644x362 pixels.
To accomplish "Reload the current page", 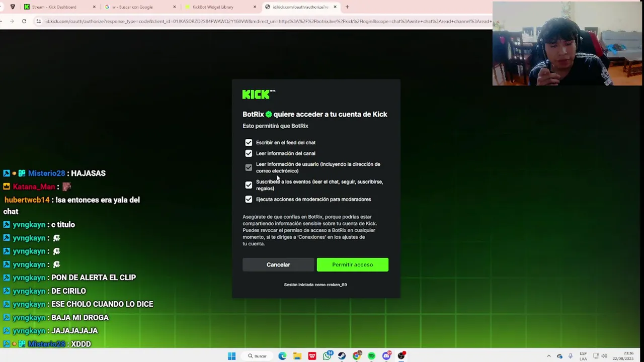I will (24, 21).
